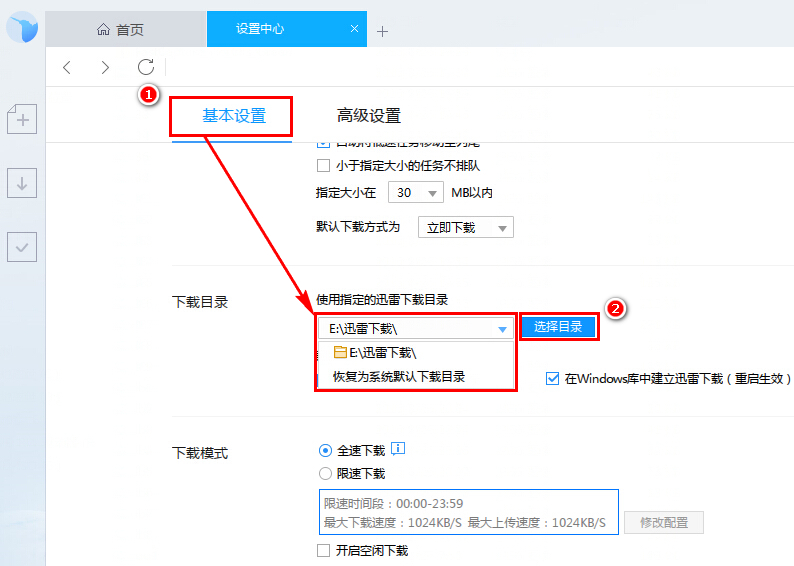Open downloading list icon in sidebar
This screenshot has width=794, height=566.
pos(22,183)
